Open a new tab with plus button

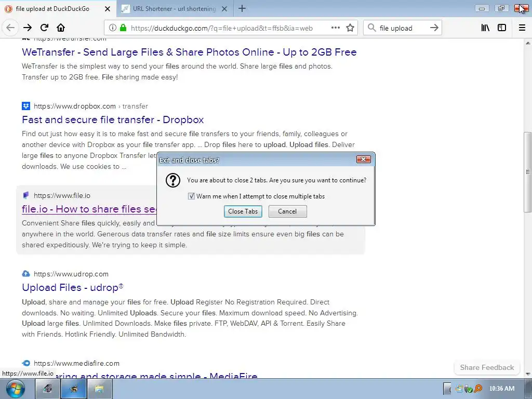coord(242,8)
